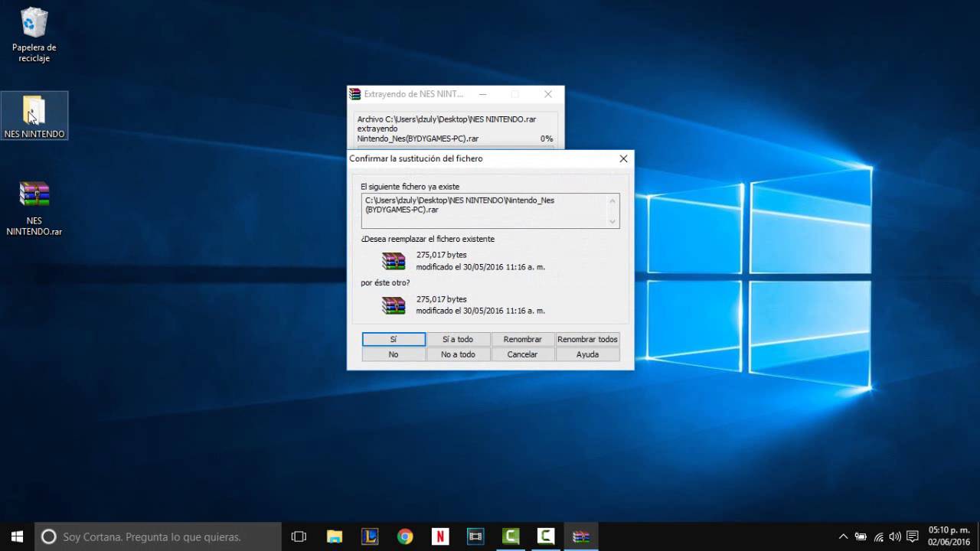The image size is (980, 551).
Task: Select the NES NINTENDO.rar desktop file
Action: point(34,208)
